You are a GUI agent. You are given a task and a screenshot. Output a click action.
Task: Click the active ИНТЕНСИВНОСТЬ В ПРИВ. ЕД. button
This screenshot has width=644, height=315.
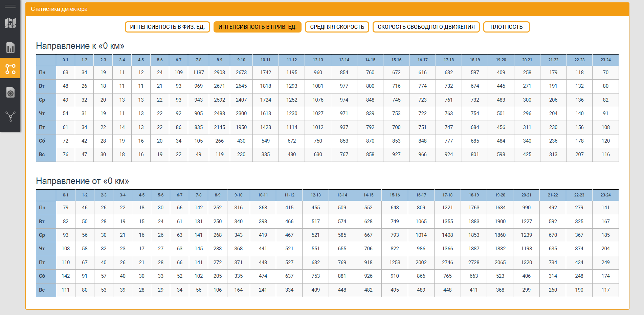[x=257, y=27]
